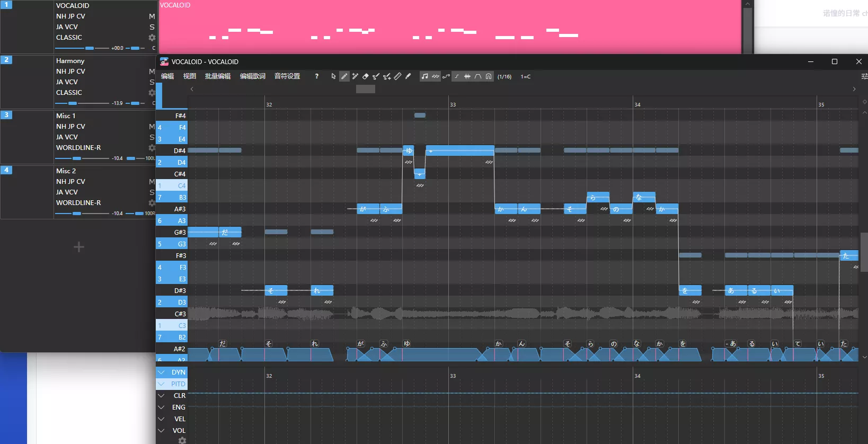Expand the VOL parameter lane
Viewport: 868px width, 444px height.
161,431
